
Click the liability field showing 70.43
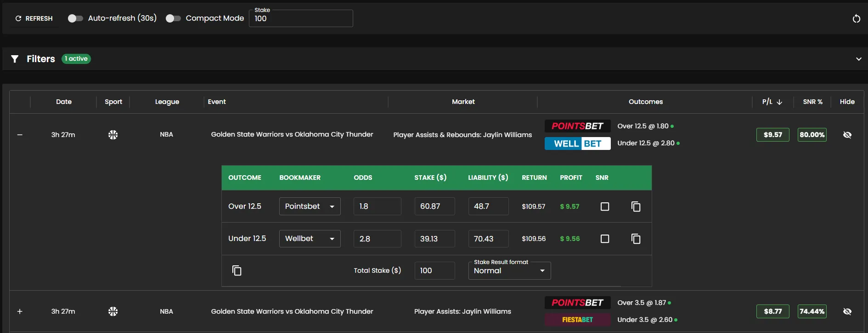(489, 239)
